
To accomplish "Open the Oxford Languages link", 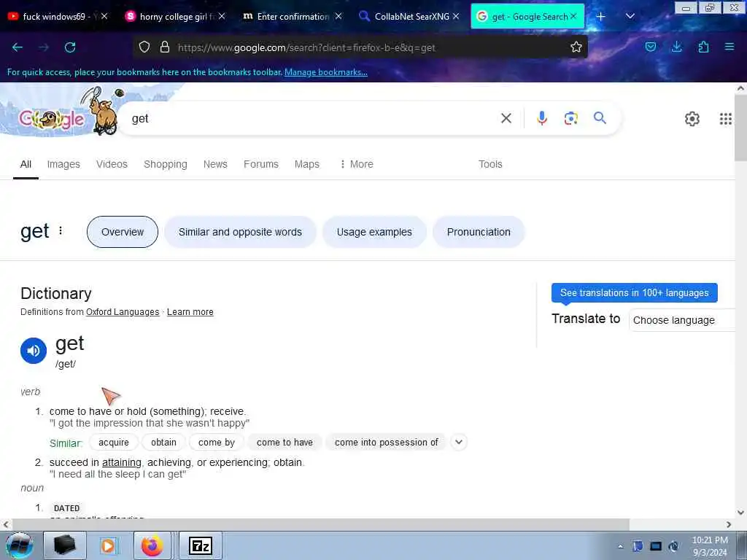I will pos(123,312).
